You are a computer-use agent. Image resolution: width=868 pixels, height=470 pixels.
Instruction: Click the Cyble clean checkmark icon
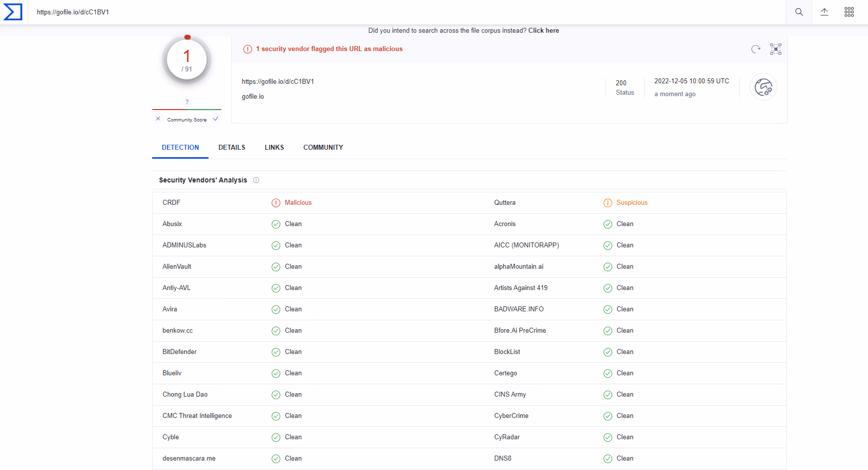(276, 437)
